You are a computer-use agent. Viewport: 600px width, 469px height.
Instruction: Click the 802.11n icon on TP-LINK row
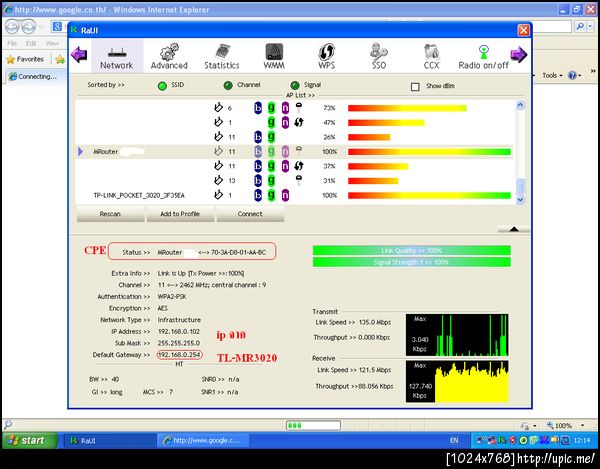285,195
